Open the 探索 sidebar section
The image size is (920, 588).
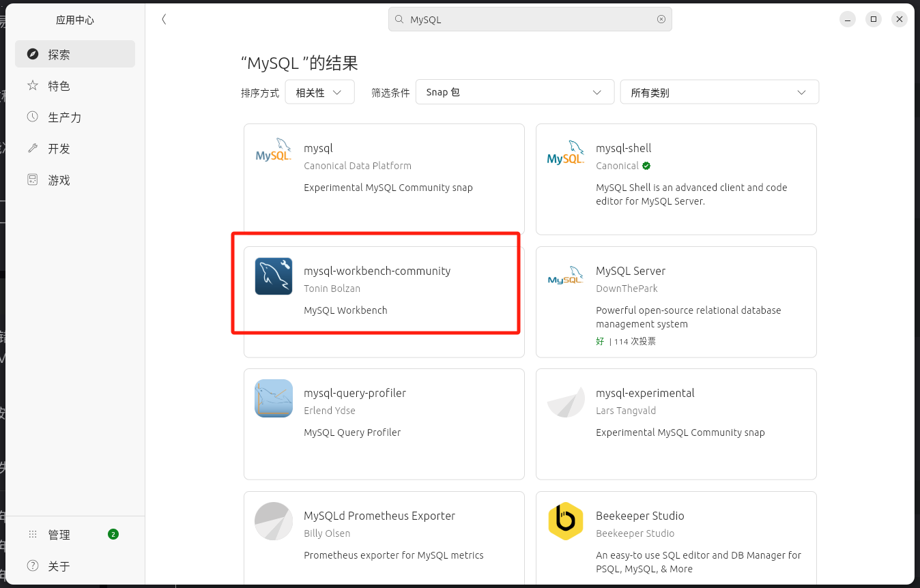point(75,54)
